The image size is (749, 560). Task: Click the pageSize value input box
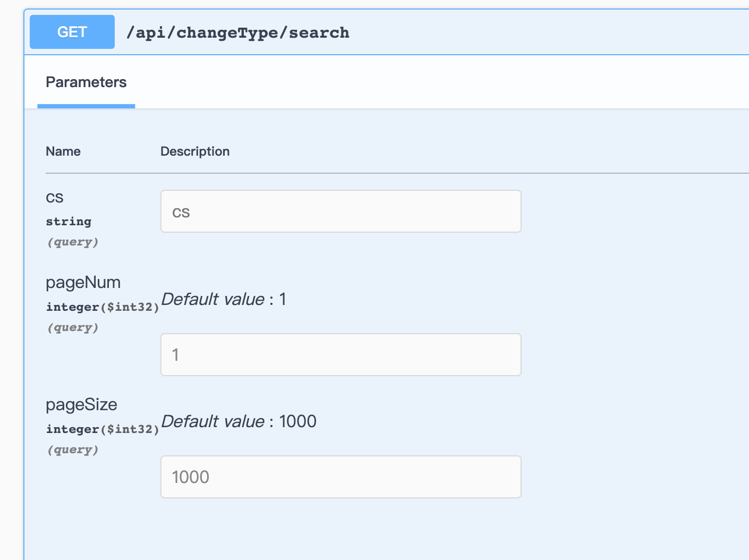point(341,477)
